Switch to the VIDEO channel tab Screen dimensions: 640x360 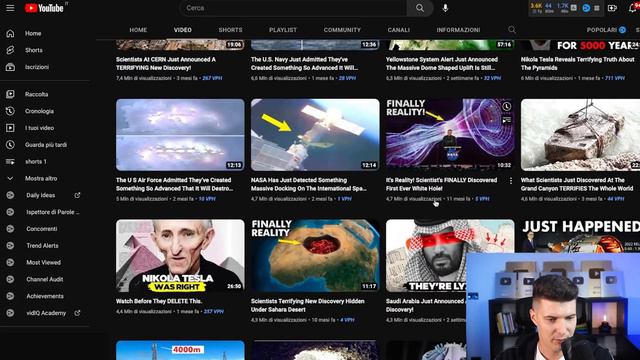[182, 30]
